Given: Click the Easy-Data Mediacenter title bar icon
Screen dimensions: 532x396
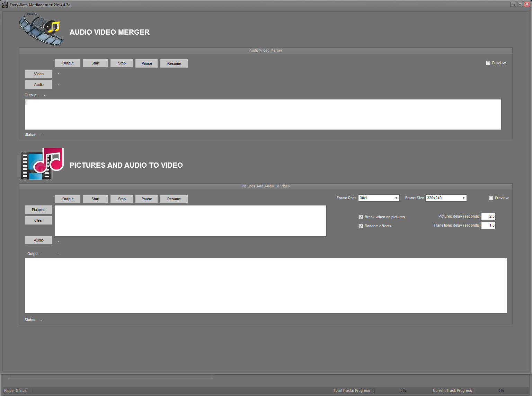Looking at the screenshot, I should [x=5, y=5].
